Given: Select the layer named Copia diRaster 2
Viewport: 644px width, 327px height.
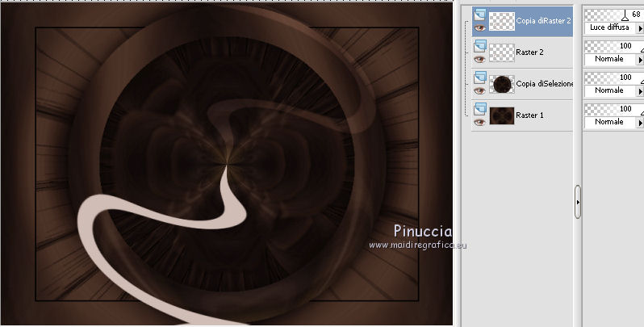Looking at the screenshot, I should 543,20.
